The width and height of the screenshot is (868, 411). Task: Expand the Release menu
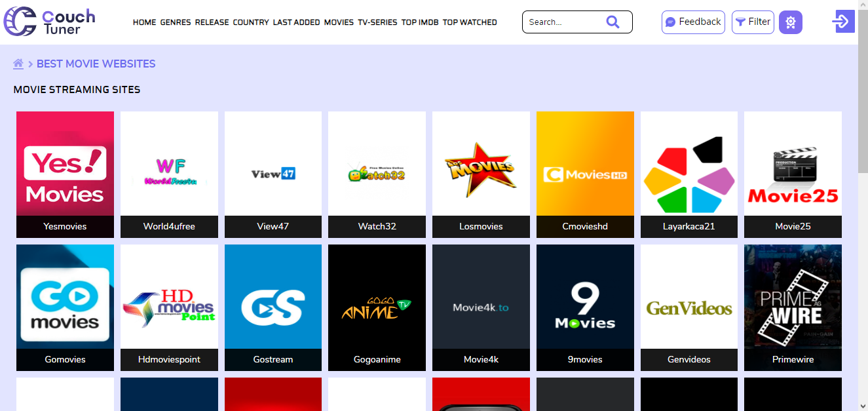coord(212,22)
